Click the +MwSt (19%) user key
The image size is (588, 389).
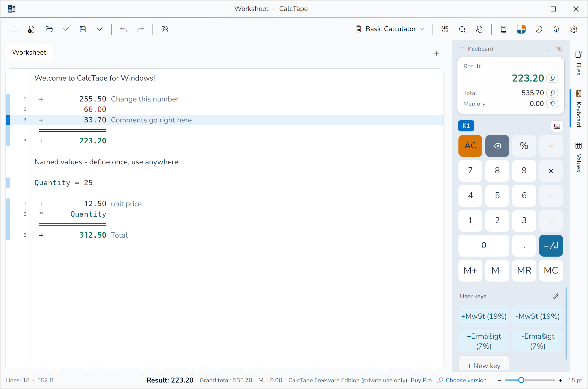484,316
